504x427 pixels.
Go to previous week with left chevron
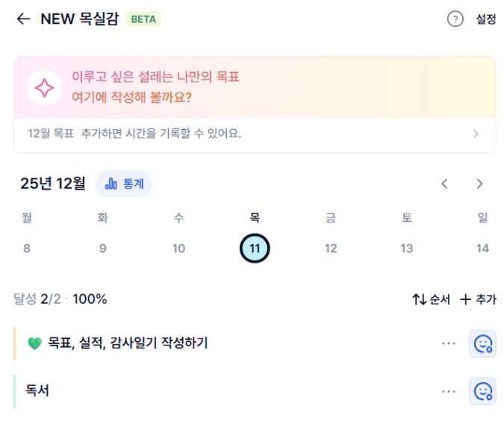(x=445, y=184)
